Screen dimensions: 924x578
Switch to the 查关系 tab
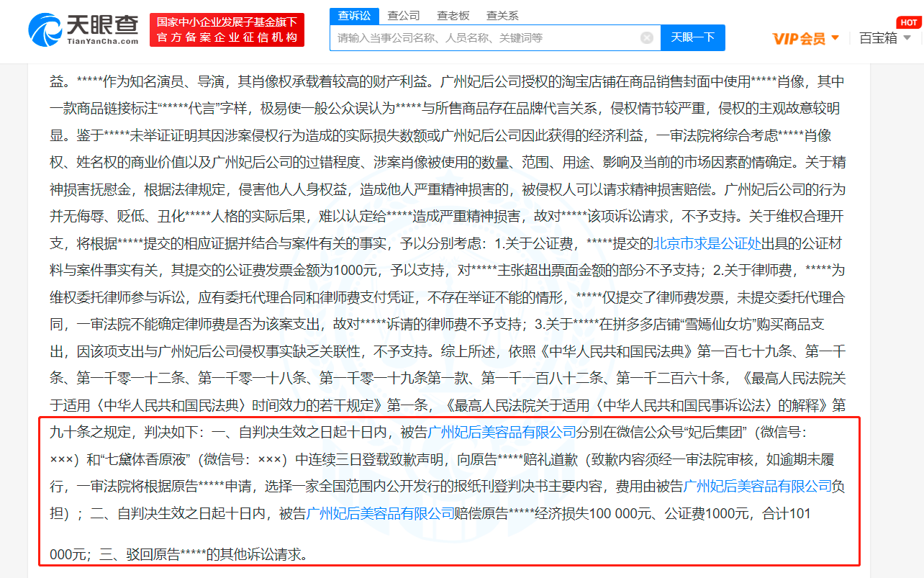point(501,14)
